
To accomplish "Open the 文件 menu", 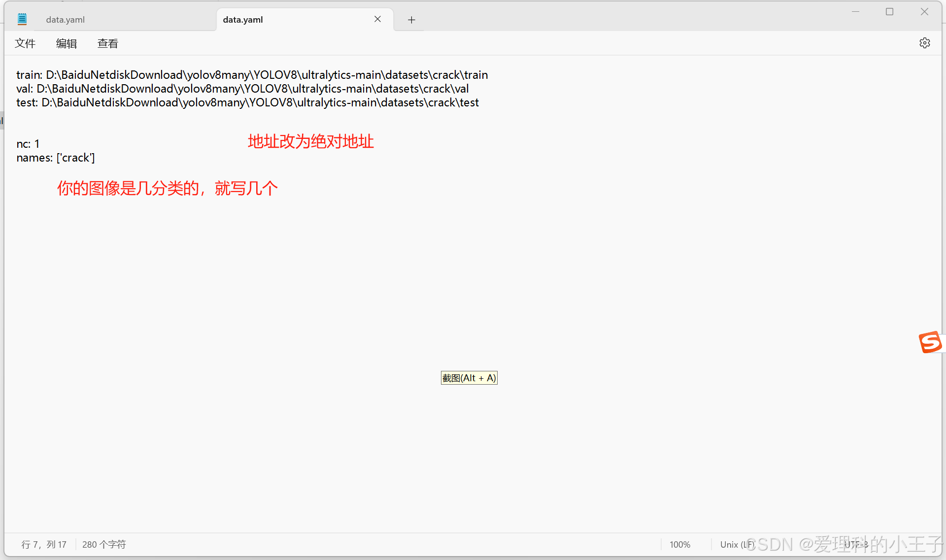I will [x=25, y=43].
